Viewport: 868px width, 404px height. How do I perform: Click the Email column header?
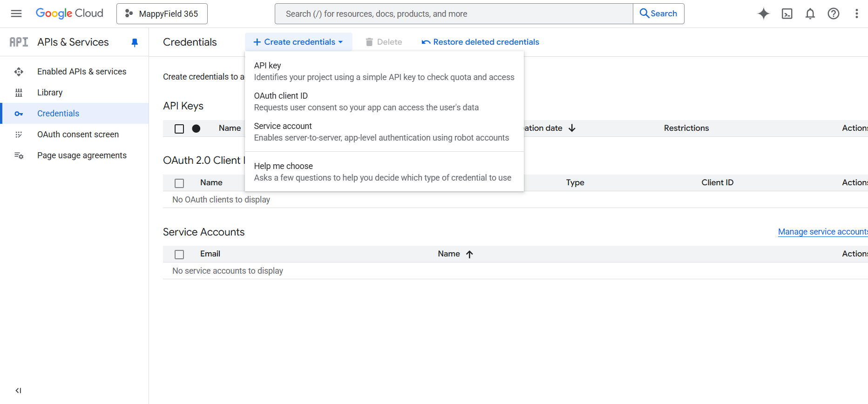click(210, 254)
